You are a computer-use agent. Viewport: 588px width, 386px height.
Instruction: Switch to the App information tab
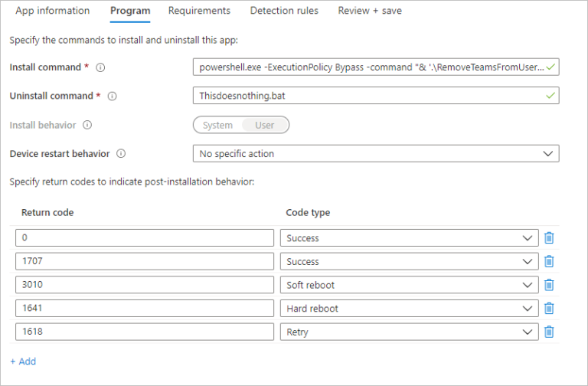click(x=53, y=11)
